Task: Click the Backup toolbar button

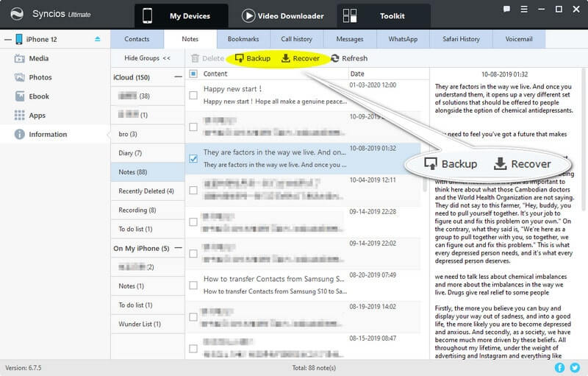Action: (x=252, y=59)
